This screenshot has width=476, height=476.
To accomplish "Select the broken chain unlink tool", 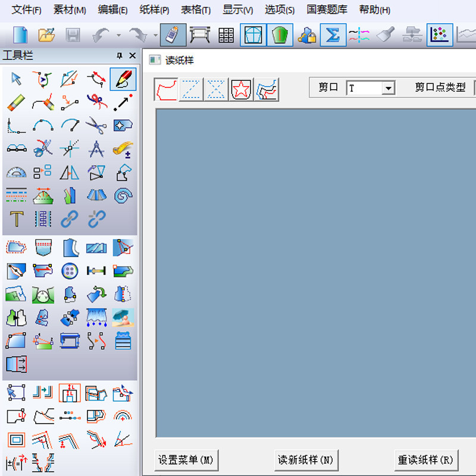I will (x=96, y=219).
